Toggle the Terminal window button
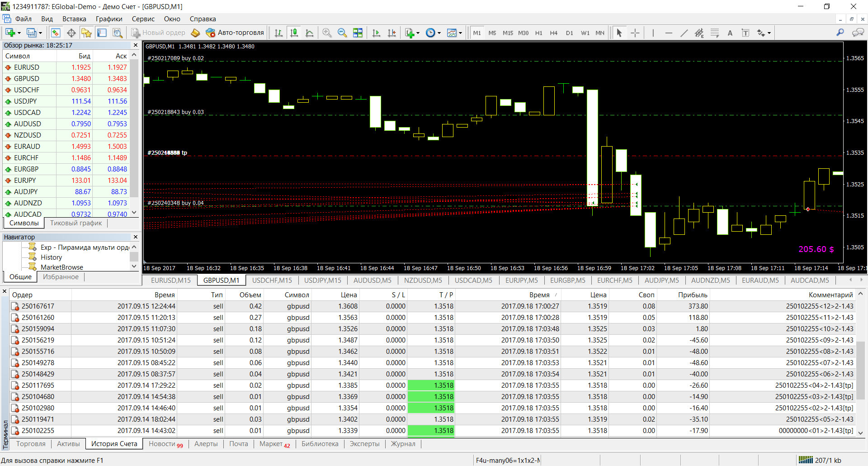Image resolution: width=868 pixels, height=466 pixels. [x=102, y=33]
